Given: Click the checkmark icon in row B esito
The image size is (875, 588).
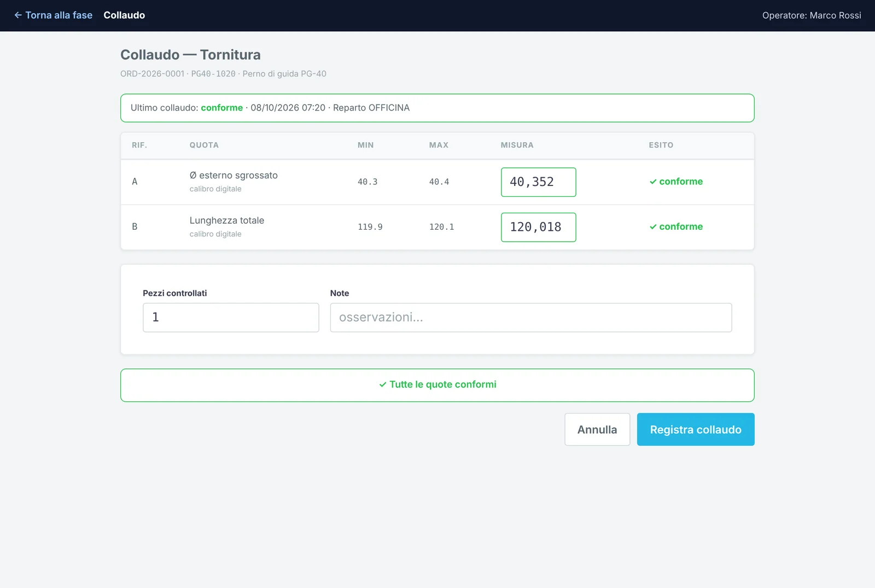Looking at the screenshot, I should tap(653, 227).
